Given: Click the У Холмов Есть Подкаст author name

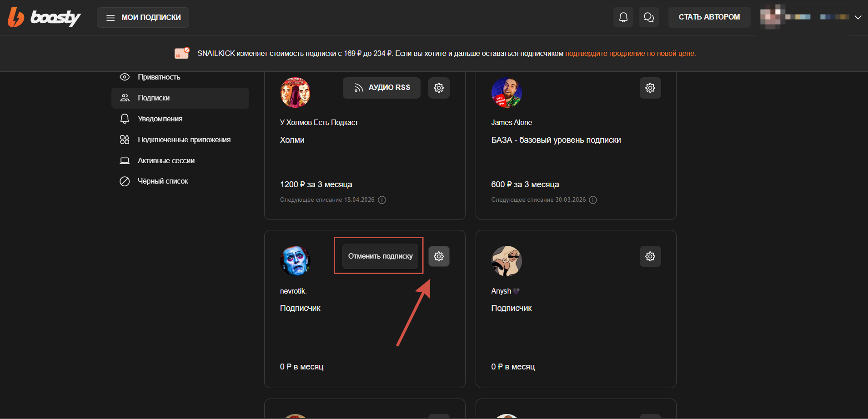Looking at the screenshot, I should click(319, 123).
